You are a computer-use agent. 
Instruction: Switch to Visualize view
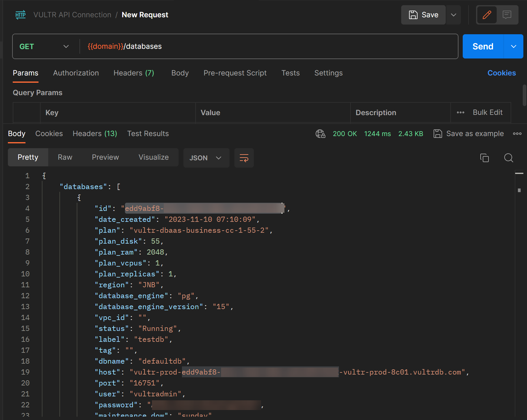coord(153,157)
